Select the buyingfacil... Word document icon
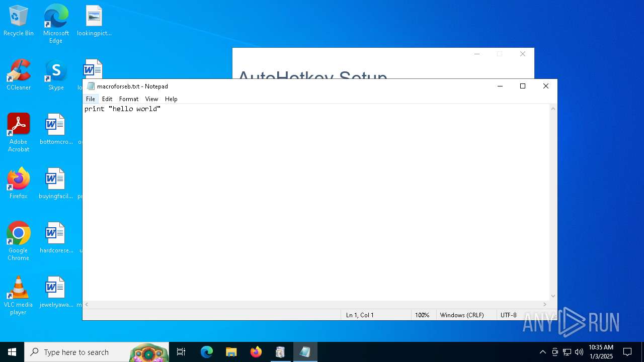The image size is (644, 362). 56,184
